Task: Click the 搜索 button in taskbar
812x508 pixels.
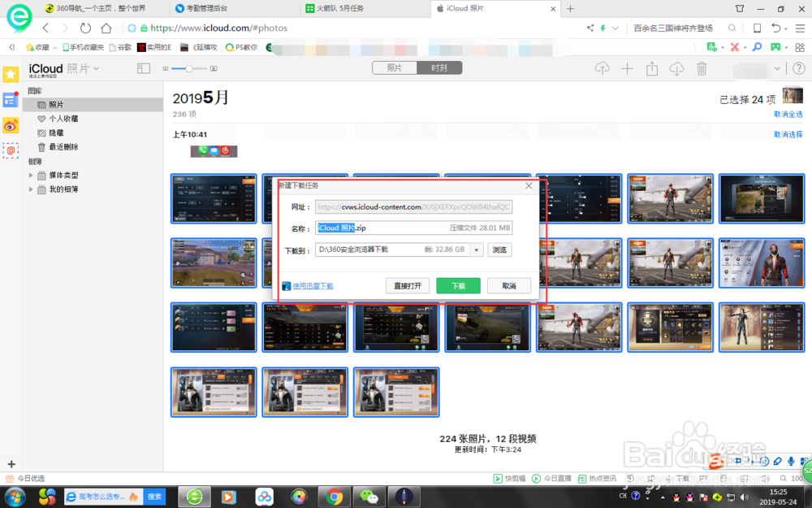Action: [154, 497]
